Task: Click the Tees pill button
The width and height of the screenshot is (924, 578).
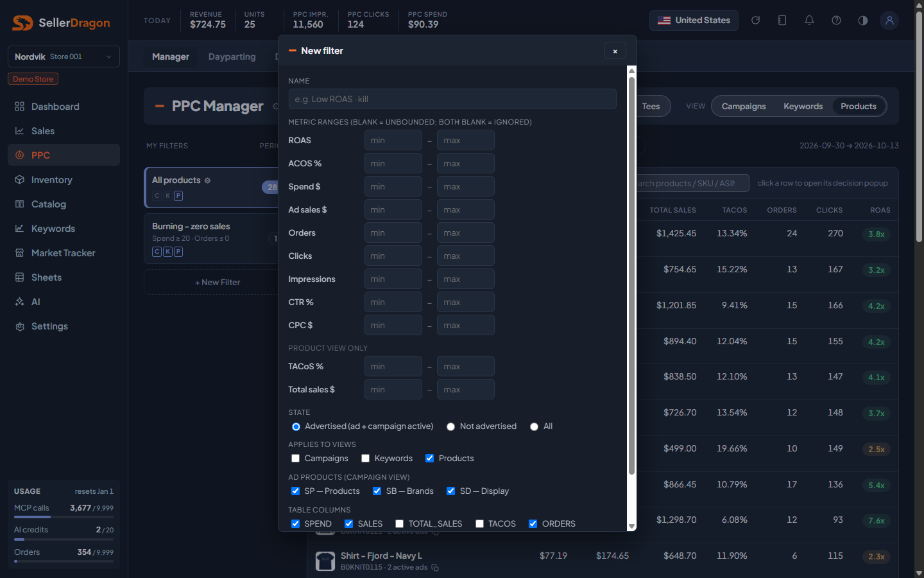Action: coord(651,107)
